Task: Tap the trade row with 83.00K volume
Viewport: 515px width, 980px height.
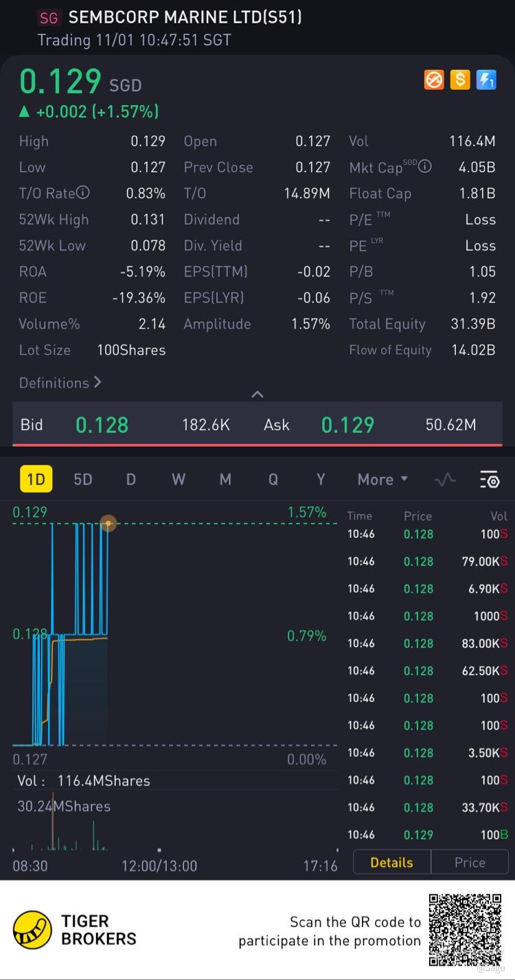Action: [x=427, y=643]
